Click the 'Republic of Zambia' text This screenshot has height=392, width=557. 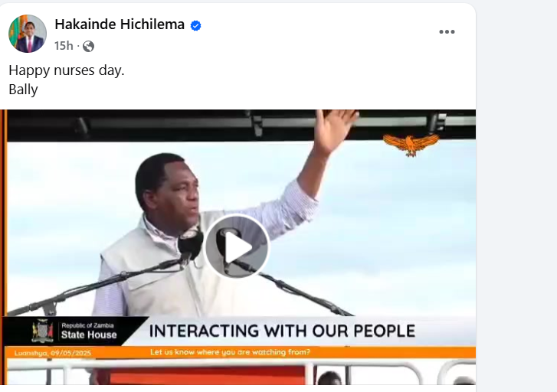coord(88,325)
